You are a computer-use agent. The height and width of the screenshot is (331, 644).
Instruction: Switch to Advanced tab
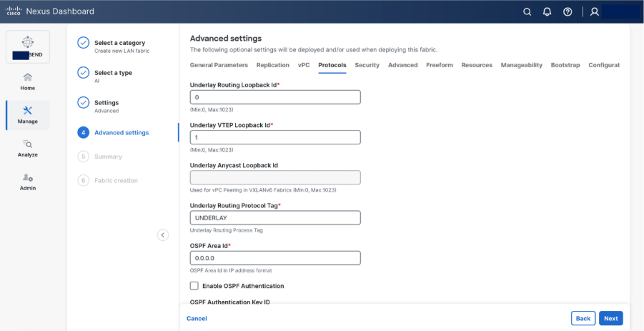click(403, 65)
